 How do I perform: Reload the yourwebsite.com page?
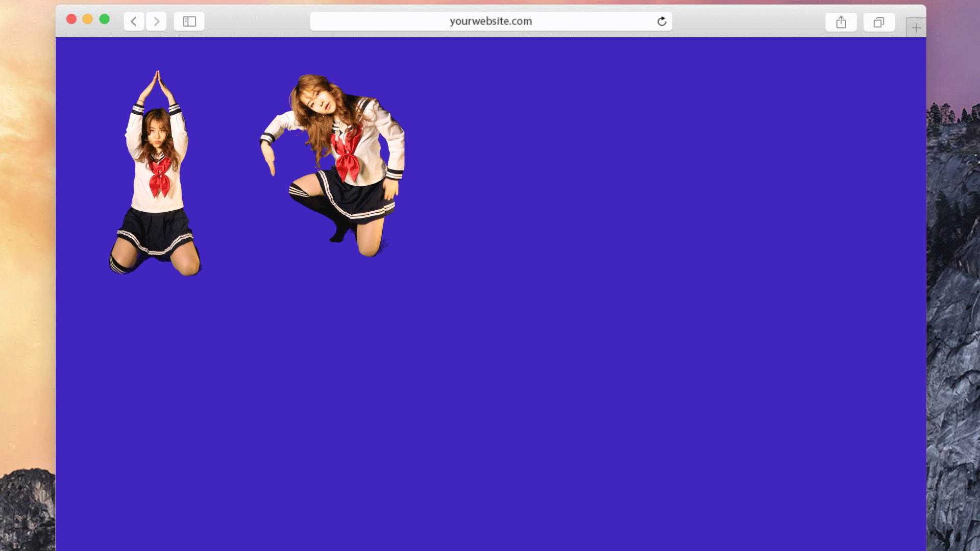click(661, 21)
